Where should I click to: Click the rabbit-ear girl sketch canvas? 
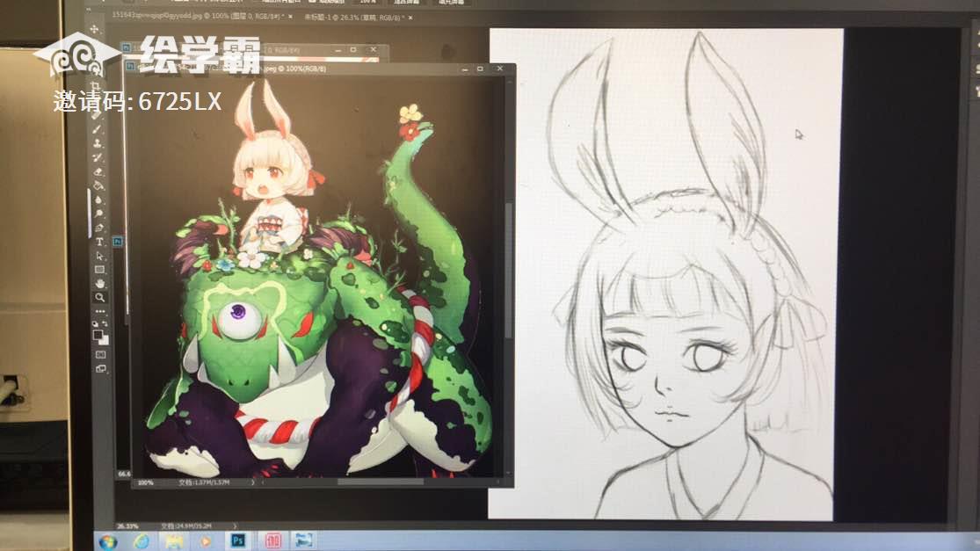pos(665,273)
